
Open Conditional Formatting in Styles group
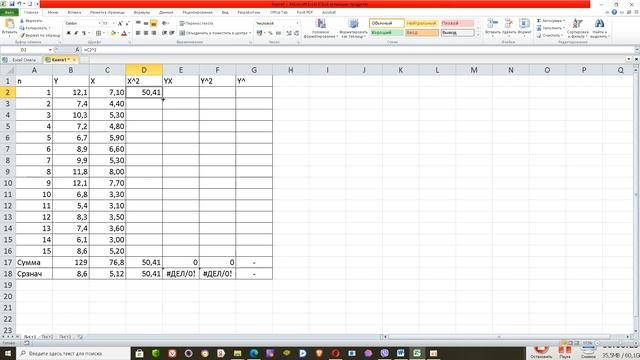(x=321, y=29)
